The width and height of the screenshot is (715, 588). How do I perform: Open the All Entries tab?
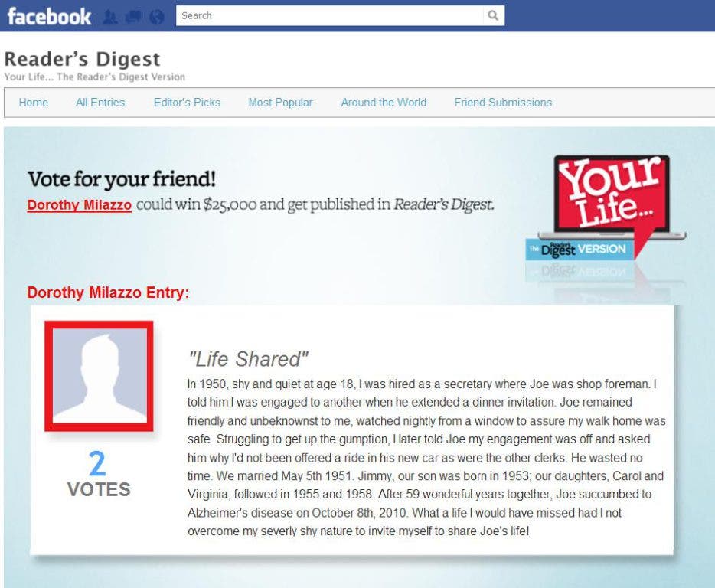tap(100, 103)
